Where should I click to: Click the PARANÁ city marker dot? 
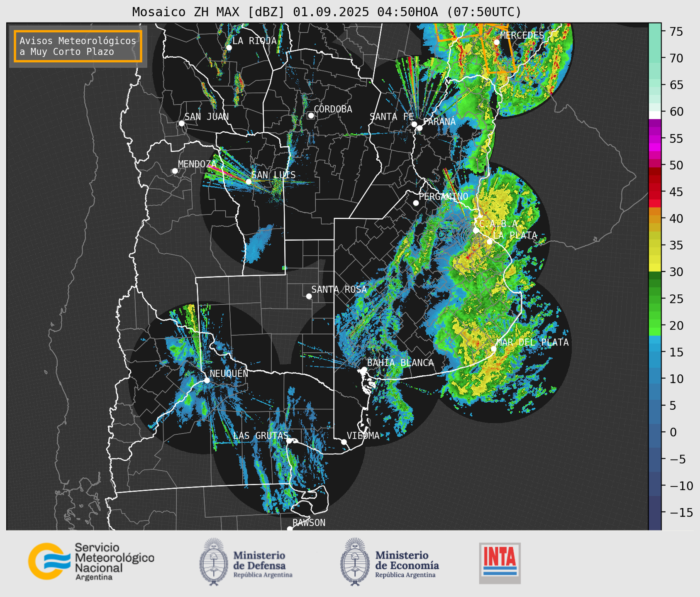[420, 128]
